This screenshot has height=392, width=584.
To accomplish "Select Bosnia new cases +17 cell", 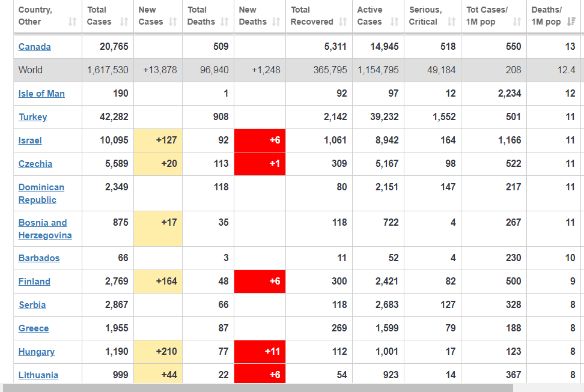I will (158, 229).
